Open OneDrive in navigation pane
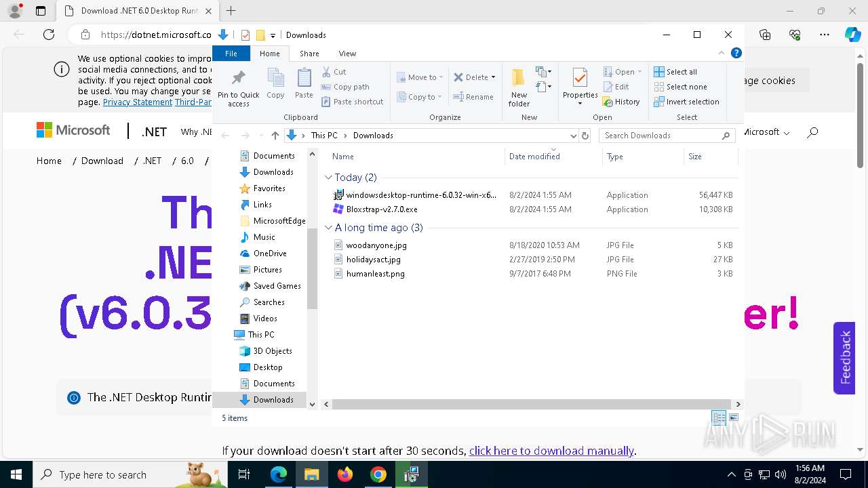The height and width of the screenshot is (488, 868). (269, 253)
